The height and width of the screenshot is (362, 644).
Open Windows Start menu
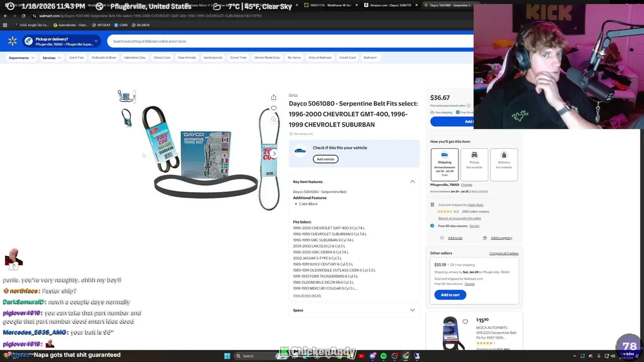point(227,356)
